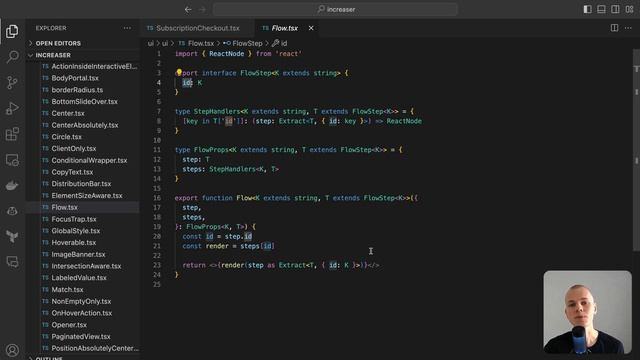Click 'StepHandlers' type name on line 7

(217, 111)
